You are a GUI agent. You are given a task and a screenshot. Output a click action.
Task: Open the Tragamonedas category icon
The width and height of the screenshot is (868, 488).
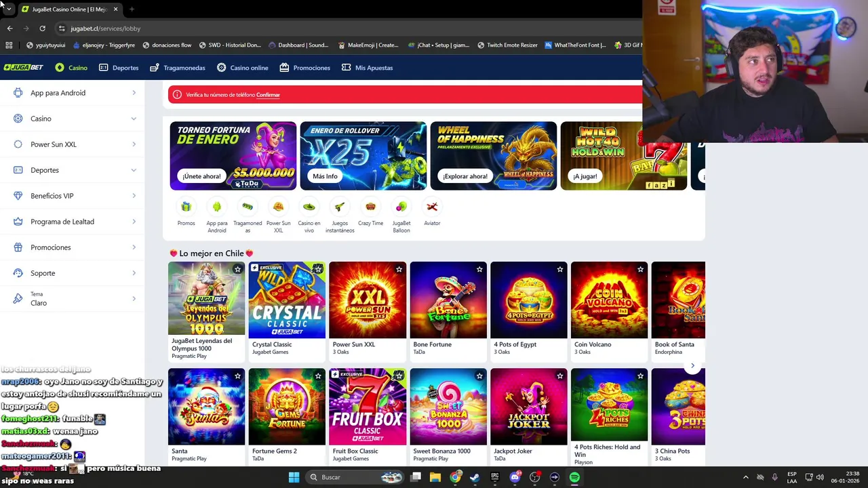248,207
